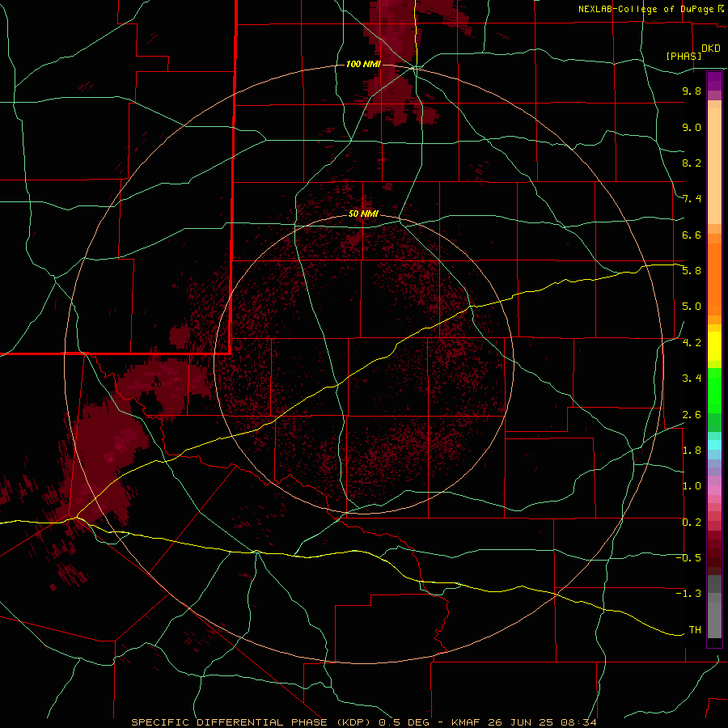This screenshot has height=728, width=728.
Task: Click the 100 NMI range ring label
Action: [363, 64]
